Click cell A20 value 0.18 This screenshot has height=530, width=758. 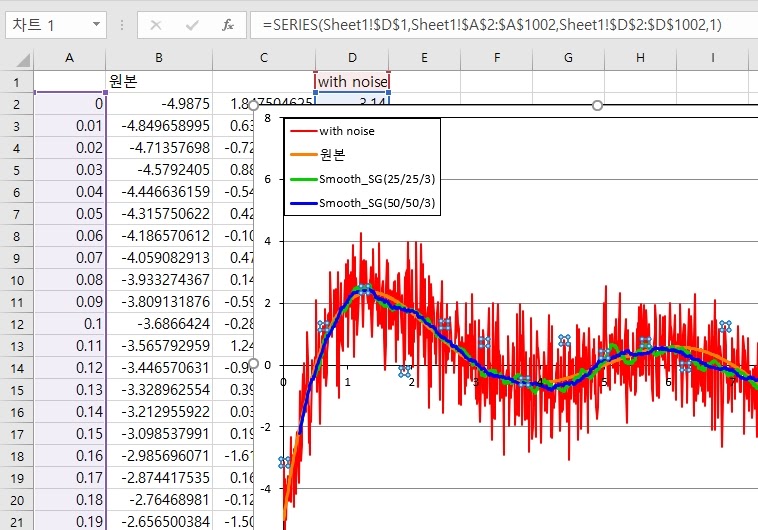click(x=70, y=500)
